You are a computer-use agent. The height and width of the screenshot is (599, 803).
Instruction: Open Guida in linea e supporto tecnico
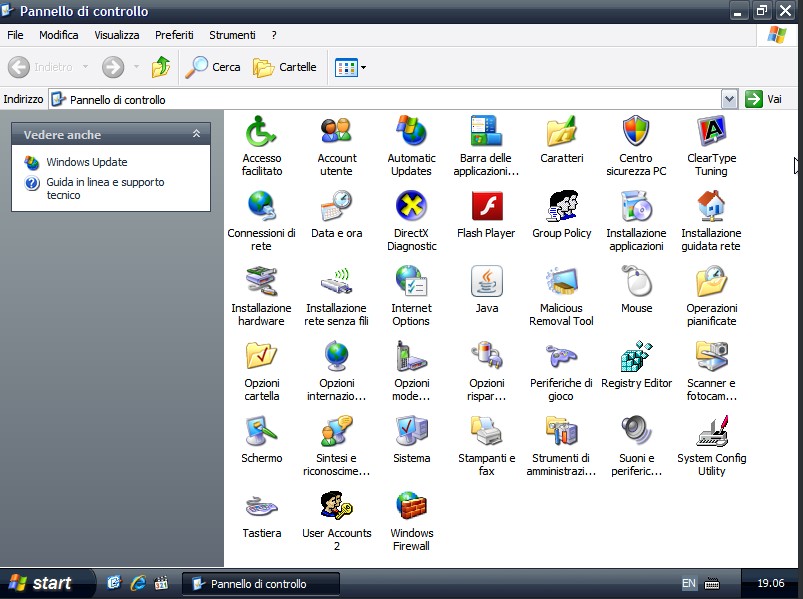(105, 188)
